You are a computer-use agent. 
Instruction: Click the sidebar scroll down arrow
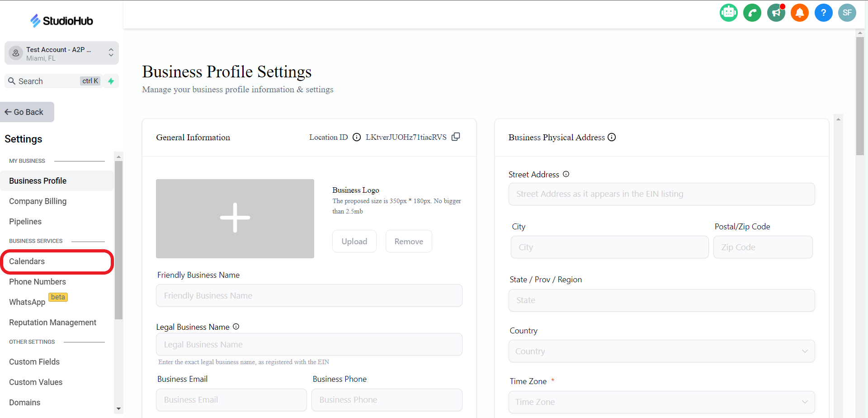coord(118,408)
